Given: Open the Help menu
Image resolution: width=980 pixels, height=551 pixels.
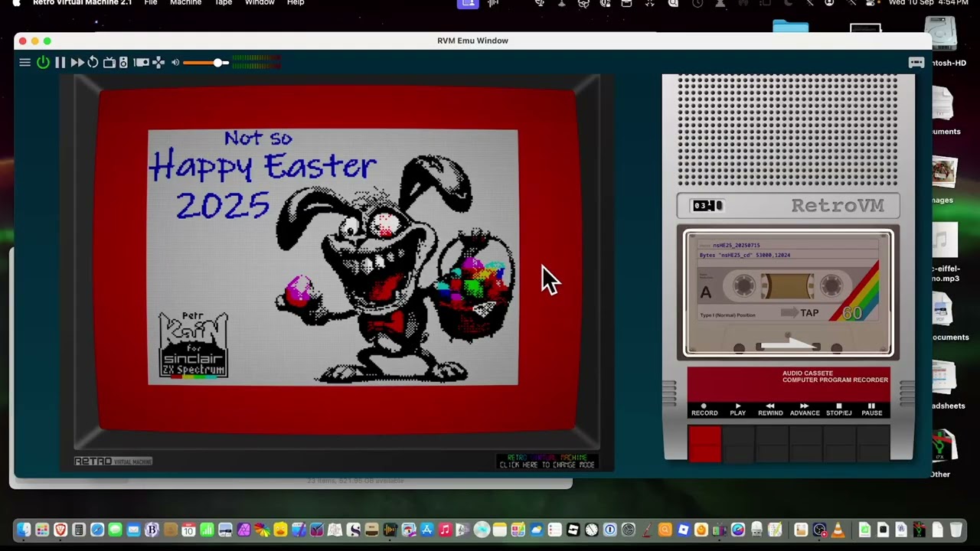Looking at the screenshot, I should pos(296,3).
